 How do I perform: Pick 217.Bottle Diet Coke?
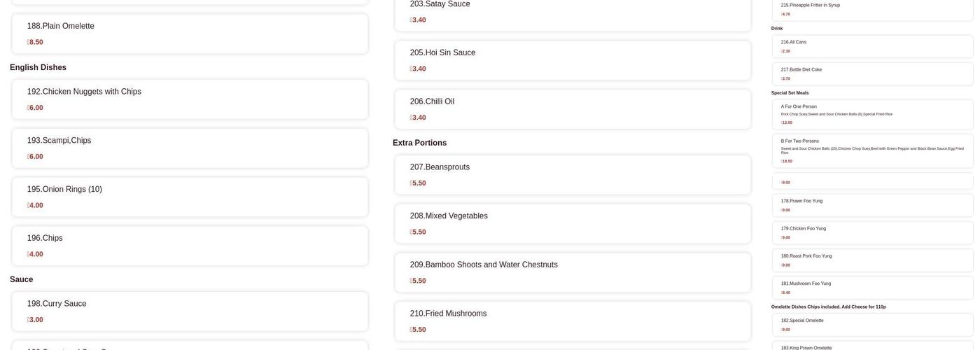click(873, 74)
